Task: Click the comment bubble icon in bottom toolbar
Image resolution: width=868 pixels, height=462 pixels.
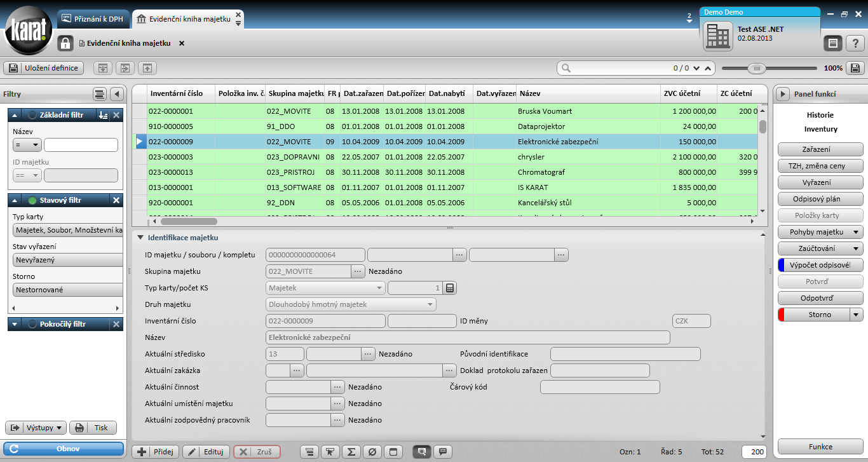Action: pos(442,452)
